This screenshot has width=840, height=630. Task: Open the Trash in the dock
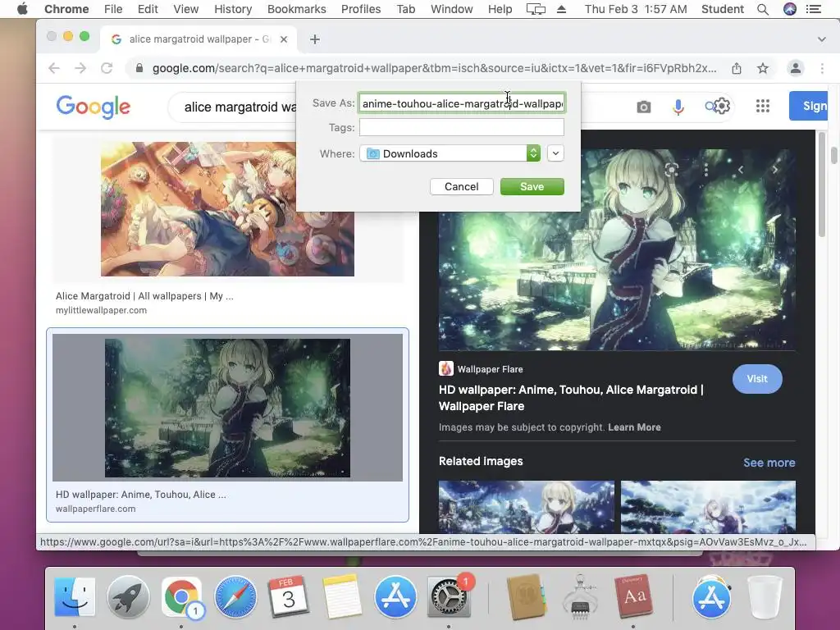[x=765, y=596]
